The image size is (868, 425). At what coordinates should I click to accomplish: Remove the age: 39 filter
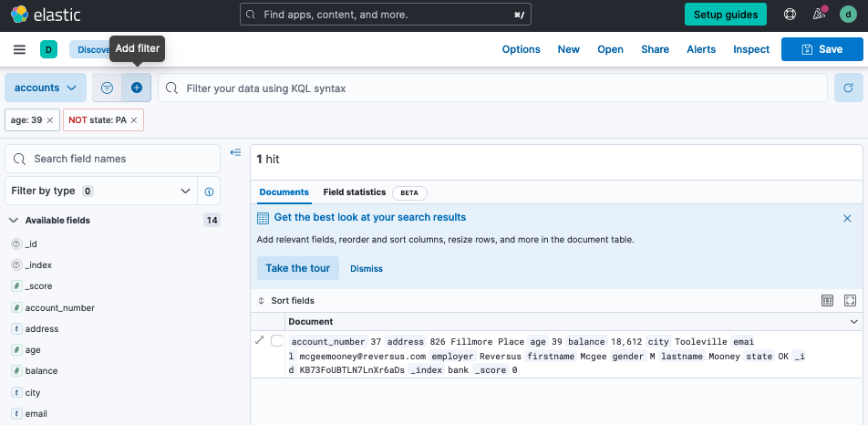[50, 120]
